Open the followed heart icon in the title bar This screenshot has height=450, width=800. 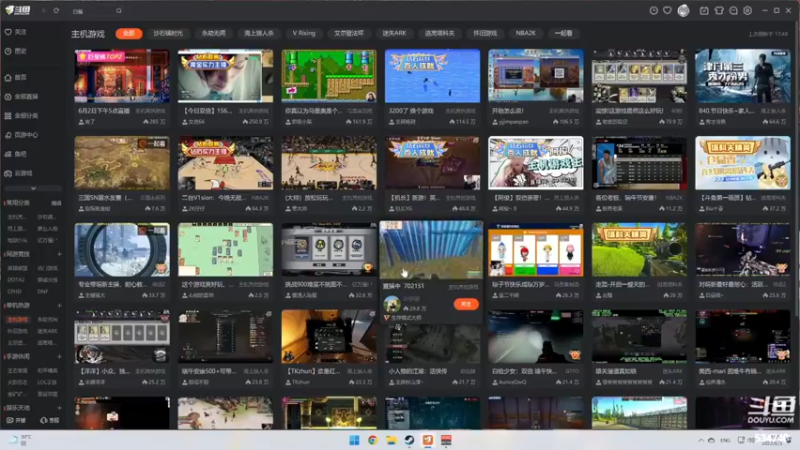(667, 10)
